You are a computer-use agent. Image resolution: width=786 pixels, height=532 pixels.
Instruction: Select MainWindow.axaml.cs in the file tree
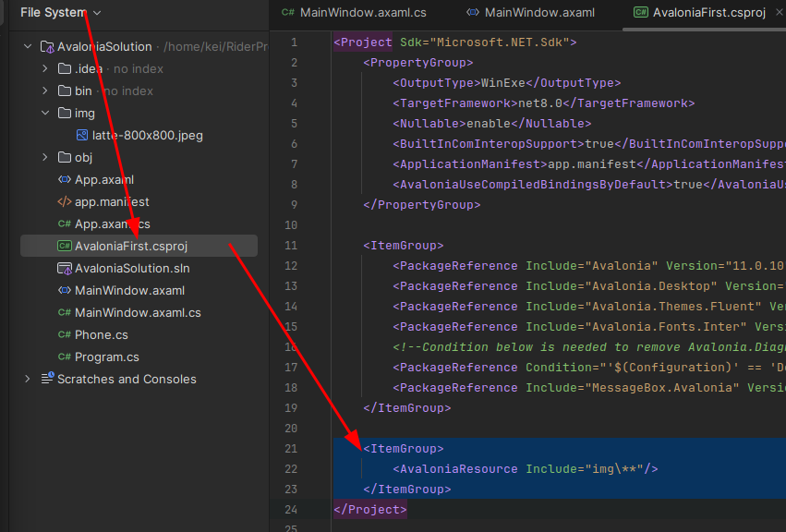138,313
